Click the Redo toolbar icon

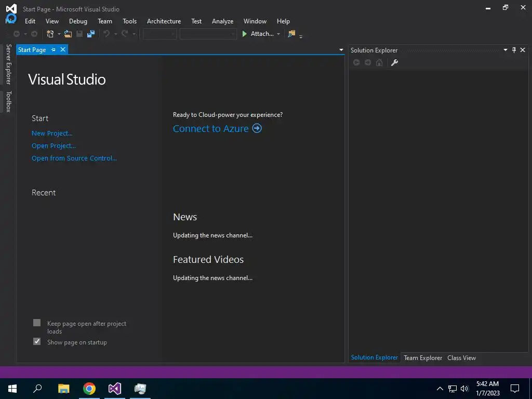(125, 34)
